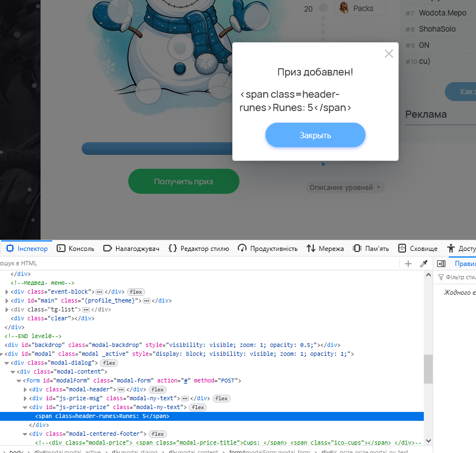This screenshot has height=453, width=476.
Task: Click the action="#" link in form
Action: (x=186, y=380)
